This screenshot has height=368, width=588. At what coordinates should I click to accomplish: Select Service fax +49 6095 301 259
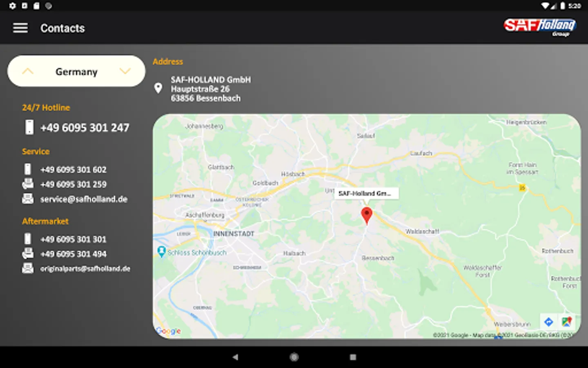click(73, 184)
